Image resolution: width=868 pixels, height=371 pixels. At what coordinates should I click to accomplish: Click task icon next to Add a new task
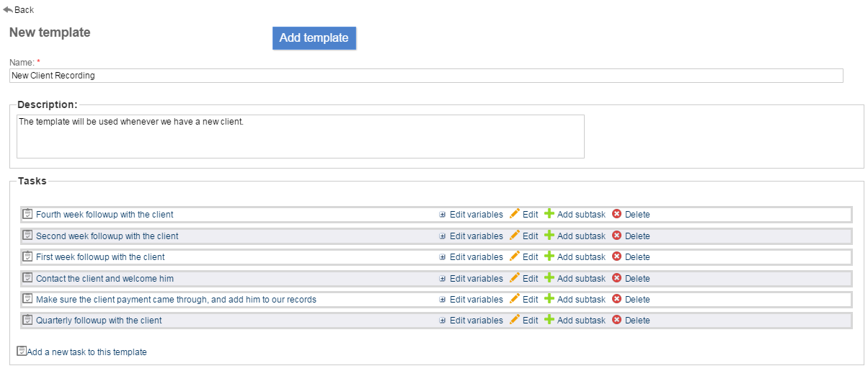pos(22,352)
